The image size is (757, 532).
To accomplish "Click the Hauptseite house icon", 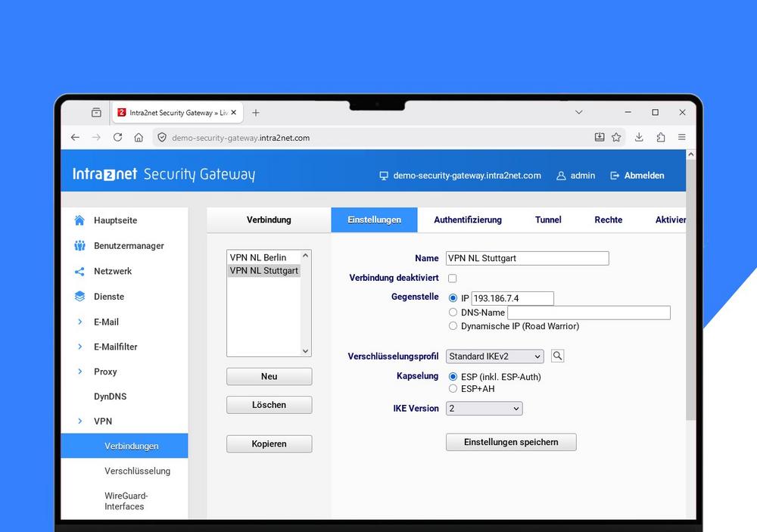I will point(79,220).
